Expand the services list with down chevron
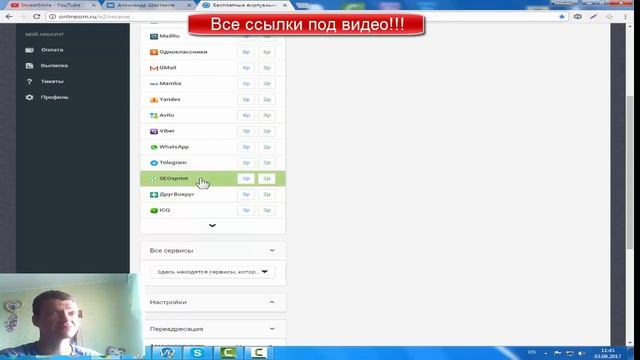Viewport: 640px width, 360px height. point(212,226)
